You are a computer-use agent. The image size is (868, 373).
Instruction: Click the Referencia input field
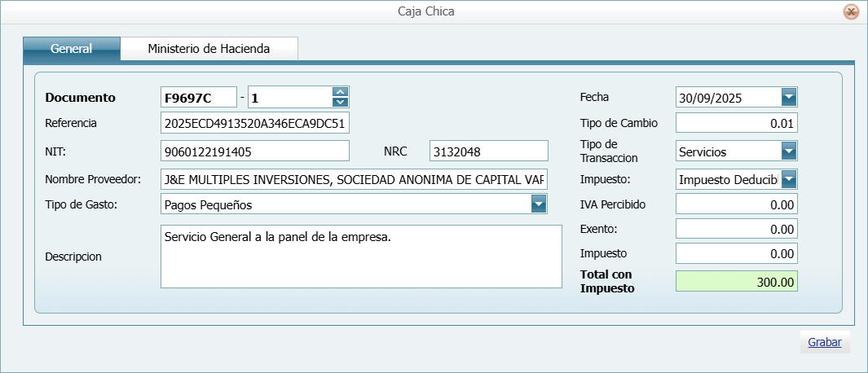(x=255, y=124)
